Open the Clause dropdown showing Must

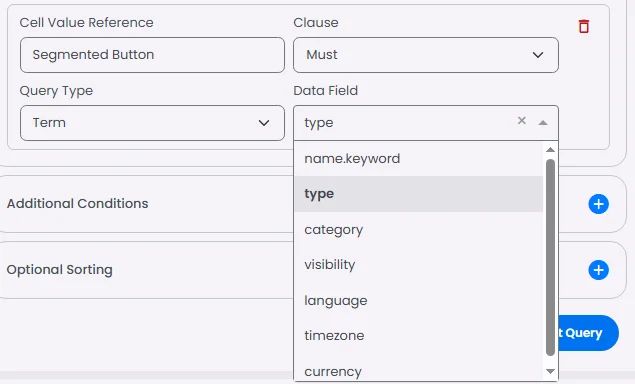click(x=426, y=55)
